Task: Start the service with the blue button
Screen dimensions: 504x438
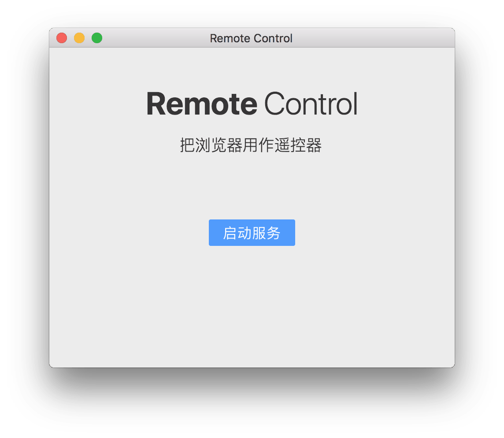Action: pyautogui.click(x=252, y=233)
